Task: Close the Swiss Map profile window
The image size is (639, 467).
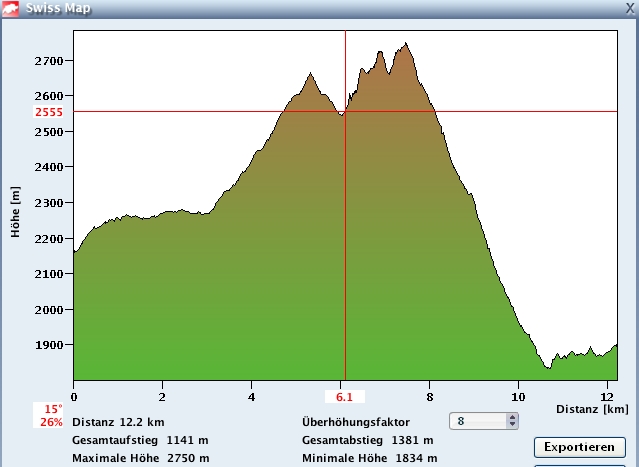Action: coord(628,8)
